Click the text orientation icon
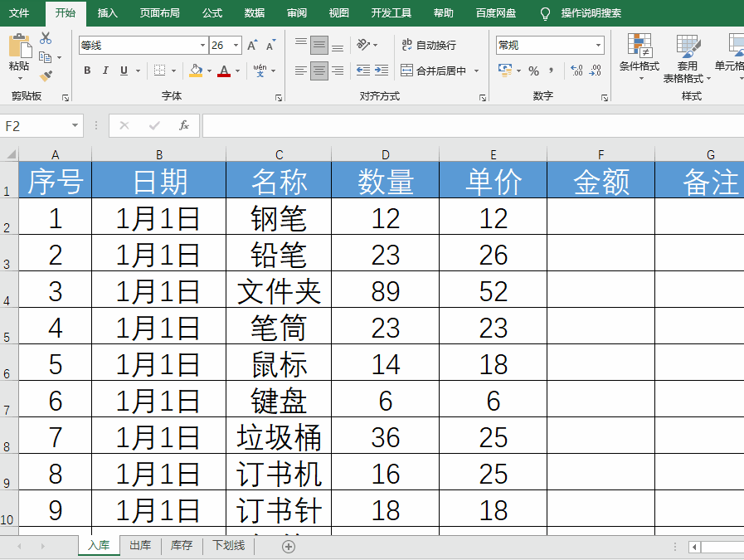 click(x=363, y=45)
